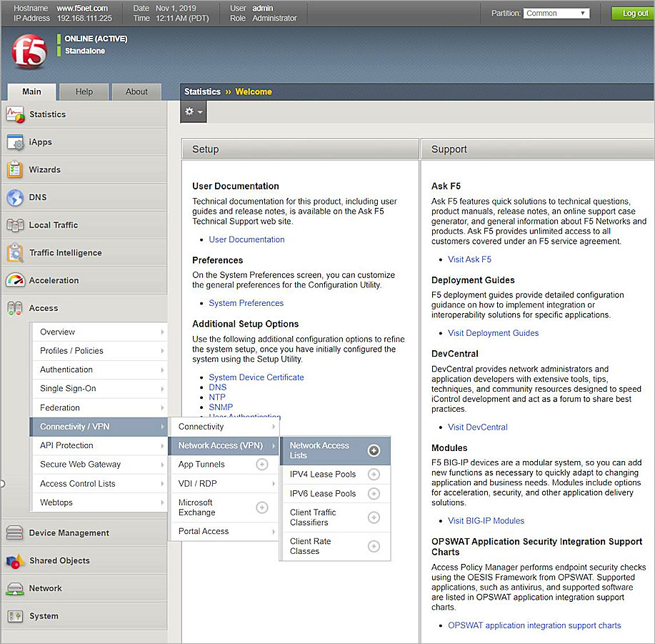Open the Device Management module
This screenshot has width=655, height=644.
click(x=67, y=532)
